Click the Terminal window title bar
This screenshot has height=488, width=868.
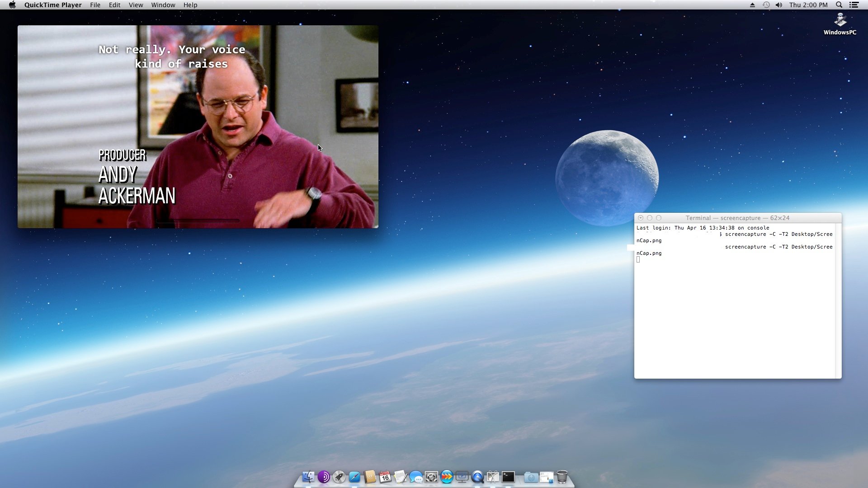click(738, 218)
